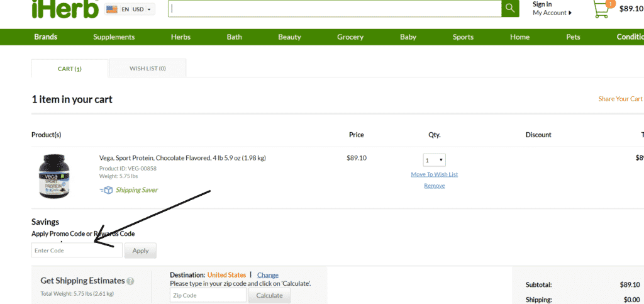This screenshot has height=304, width=644.
Task: Expand the language and currency dropdown
Action: point(130,9)
